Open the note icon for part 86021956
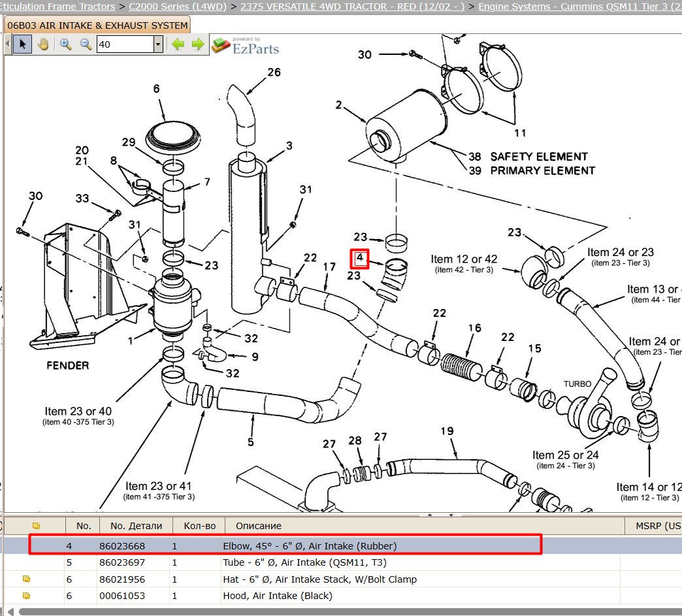Image resolution: width=682 pixels, height=616 pixels. click(26, 579)
